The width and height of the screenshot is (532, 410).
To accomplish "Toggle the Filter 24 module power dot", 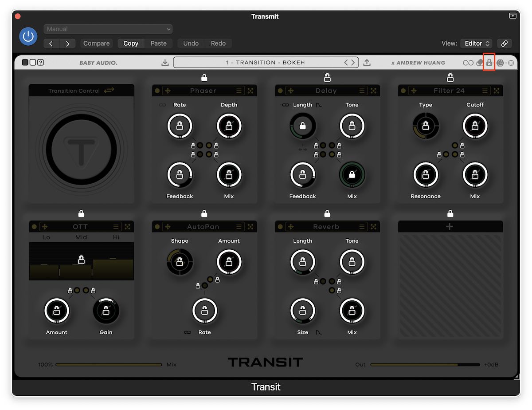I will [x=403, y=91].
